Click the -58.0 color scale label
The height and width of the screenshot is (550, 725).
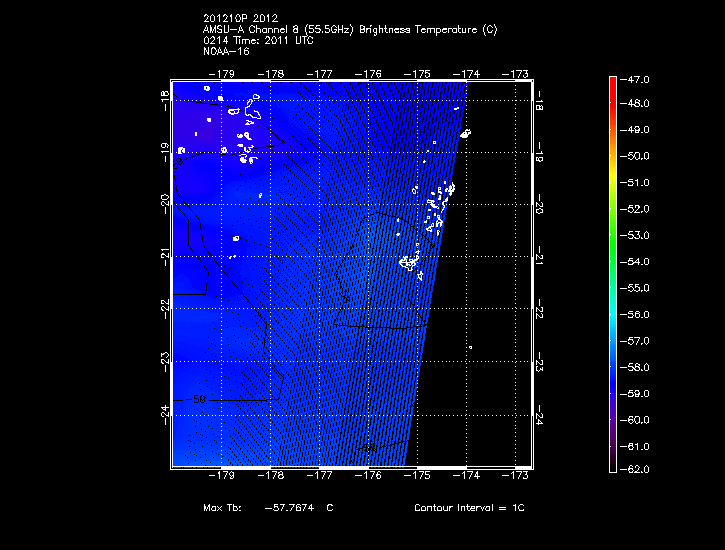[639, 367]
